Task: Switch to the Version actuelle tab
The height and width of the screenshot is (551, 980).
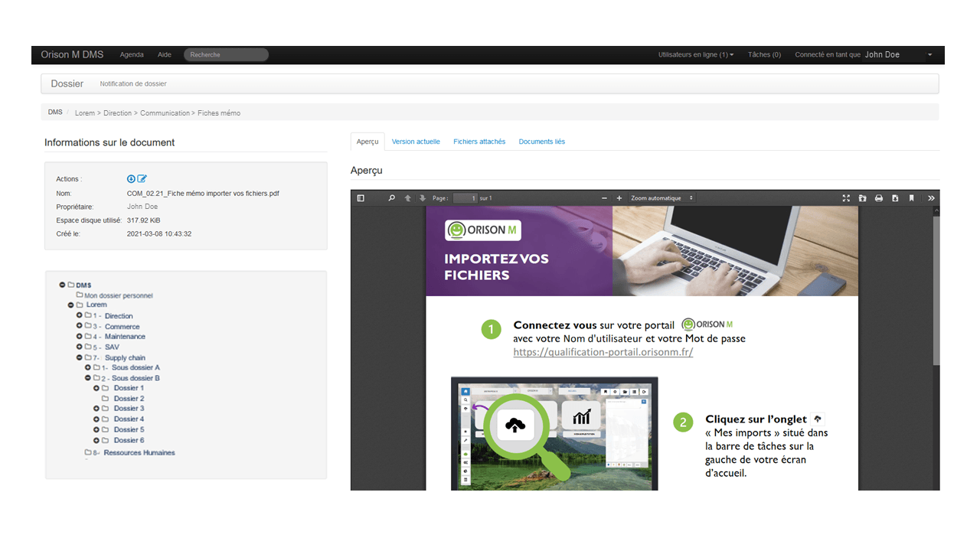Action: tap(416, 142)
